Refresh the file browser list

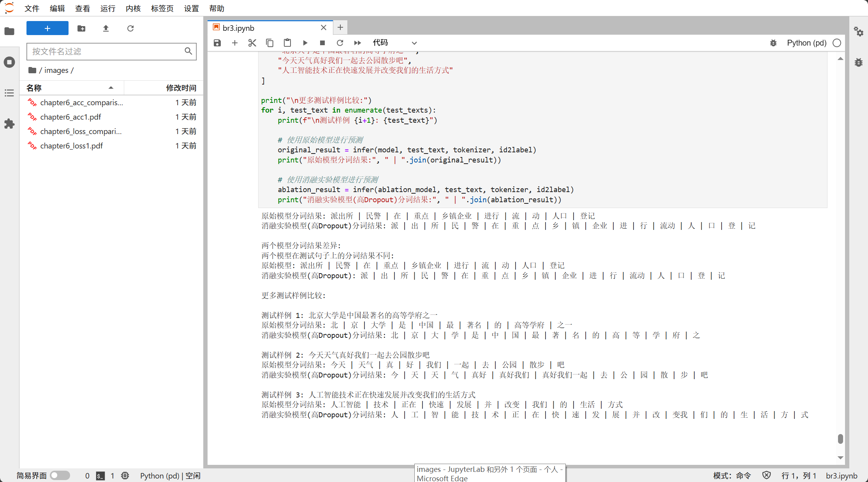(130, 28)
